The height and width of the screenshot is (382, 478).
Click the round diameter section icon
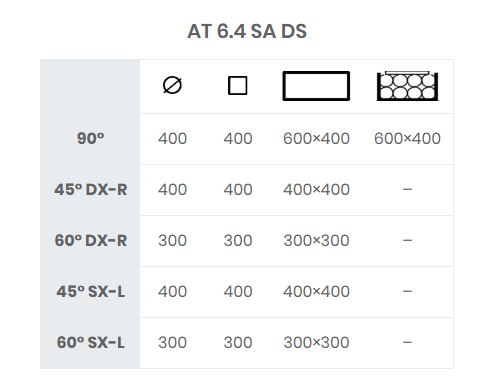click(172, 85)
